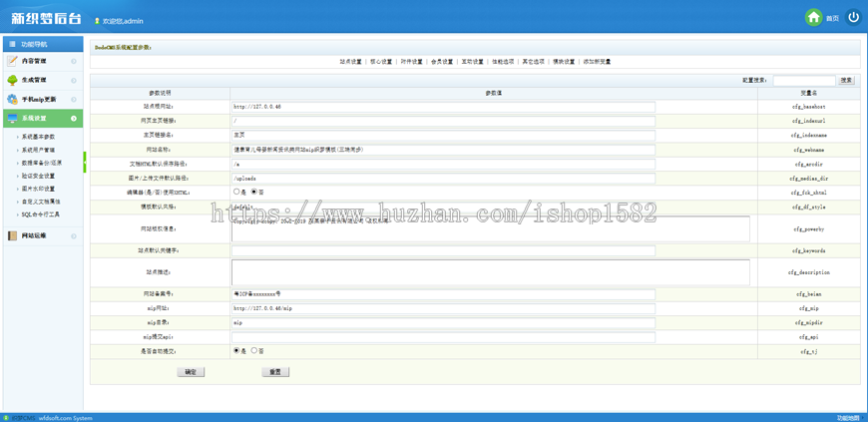Click the 新织梦后台 logo
The height and width of the screenshot is (422, 868).
coord(46,18)
